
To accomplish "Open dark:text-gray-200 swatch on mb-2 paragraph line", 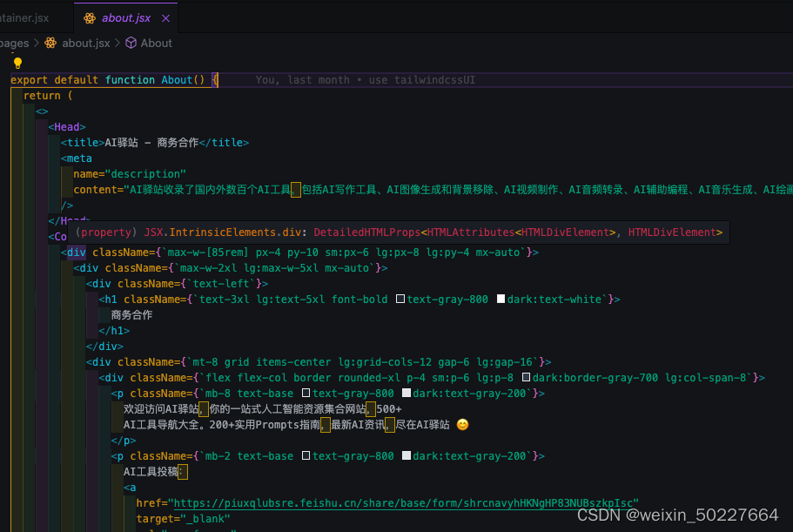I will [x=407, y=455].
